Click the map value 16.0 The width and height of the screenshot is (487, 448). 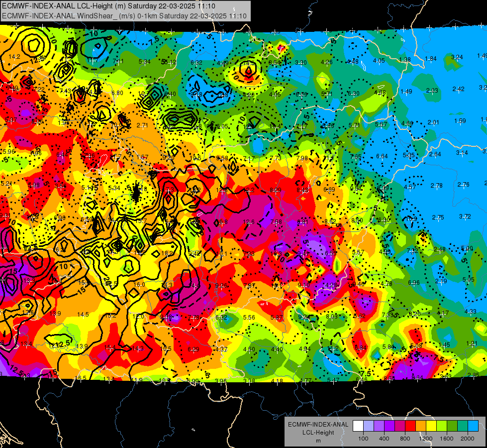click(139, 284)
